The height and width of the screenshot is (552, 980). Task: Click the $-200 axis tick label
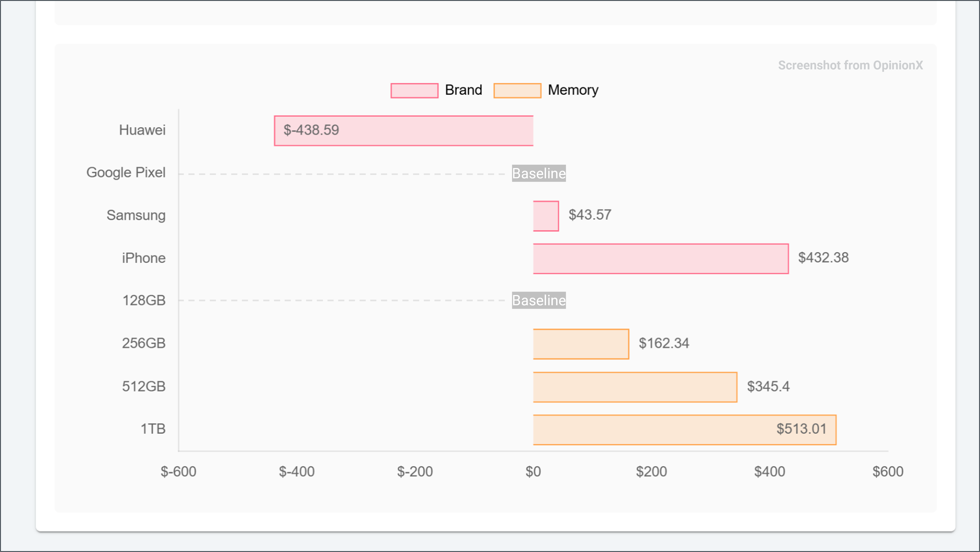[x=415, y=472]
